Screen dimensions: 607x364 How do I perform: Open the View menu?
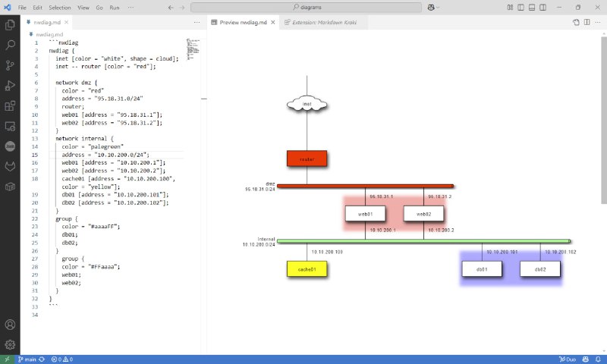coord(83,8)
